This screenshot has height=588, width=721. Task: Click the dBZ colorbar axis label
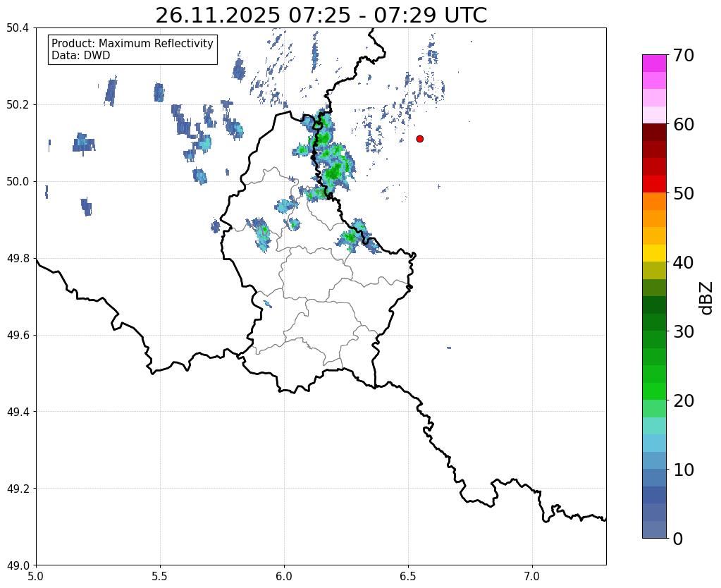(x=707, y=298)
